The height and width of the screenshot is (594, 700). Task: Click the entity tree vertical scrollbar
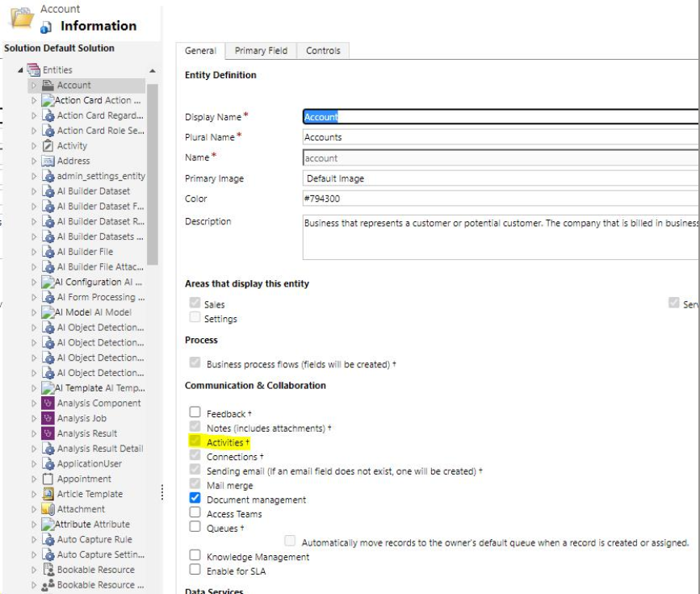pyautogui.click(x=153, y=174)
